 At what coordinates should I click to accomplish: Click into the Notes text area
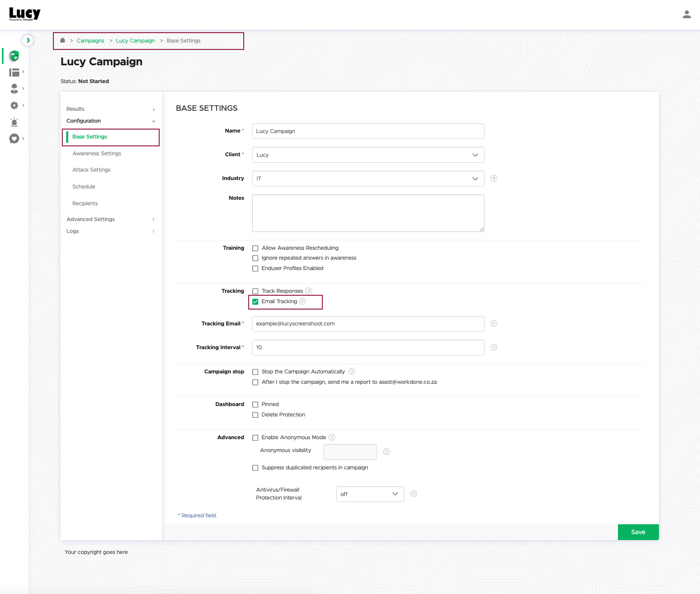[368, 213]
